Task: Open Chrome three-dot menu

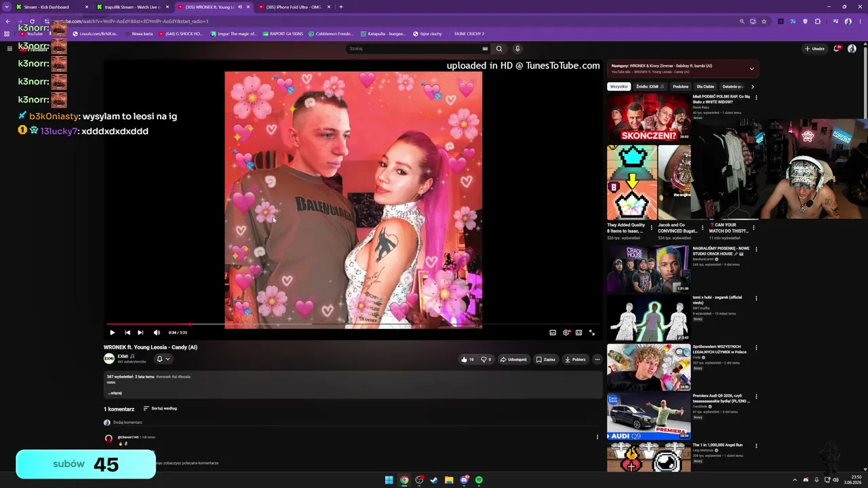Action: [859, 21]
